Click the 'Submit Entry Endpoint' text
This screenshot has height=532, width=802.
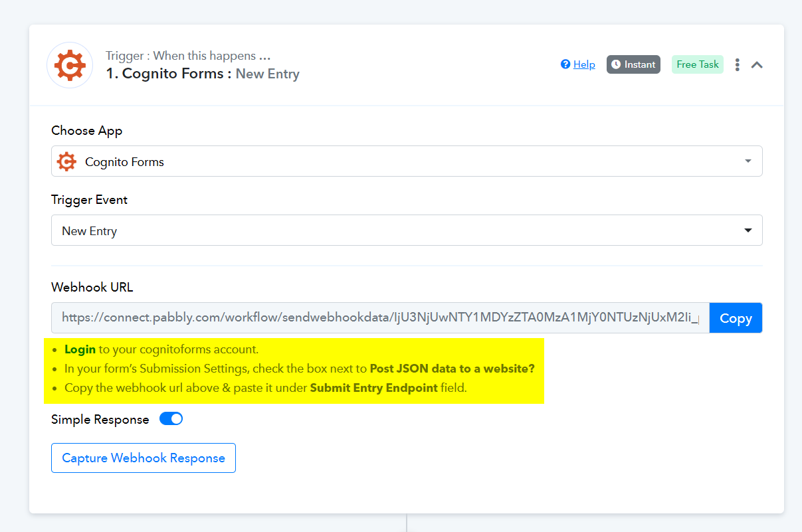[373, 388]
